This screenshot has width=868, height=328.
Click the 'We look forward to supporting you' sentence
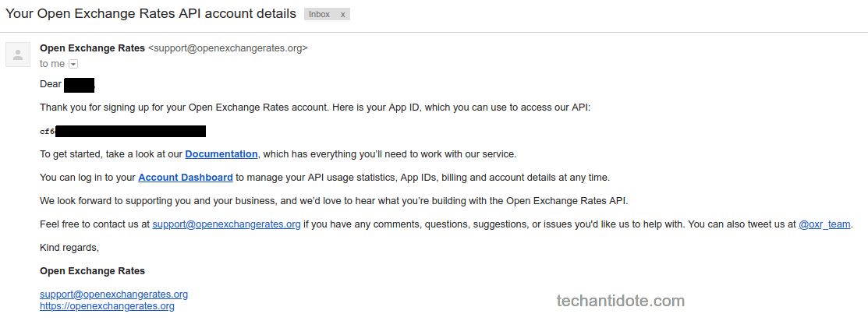tap(334, 201)
